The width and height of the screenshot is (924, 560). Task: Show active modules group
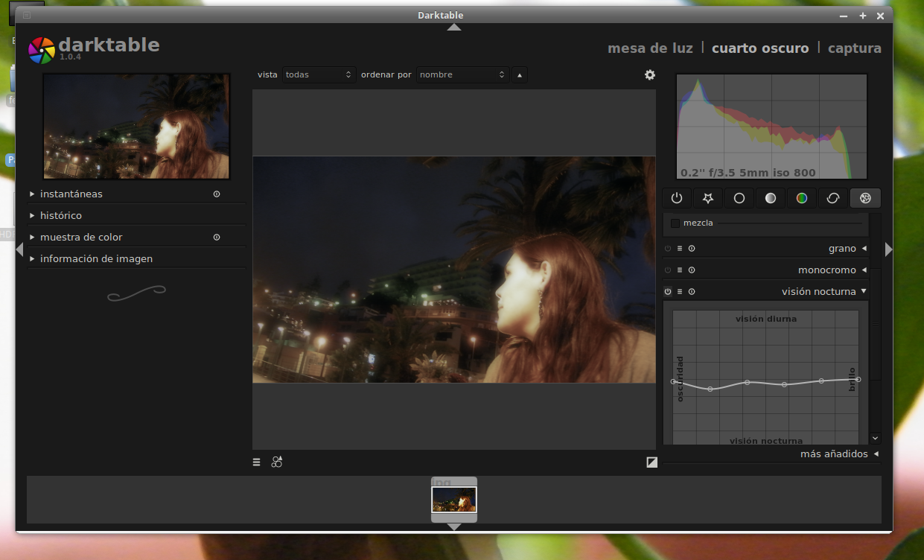677,198
